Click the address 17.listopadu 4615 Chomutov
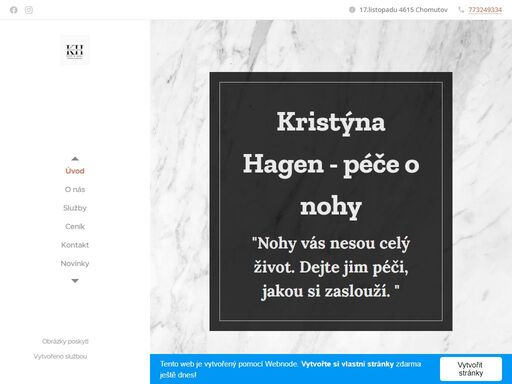The width and height of the screenshot is (512, 384). coord(403,10)
